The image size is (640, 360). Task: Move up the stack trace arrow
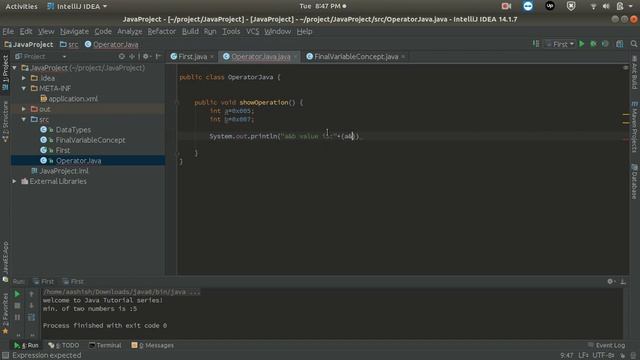click(x=31, y=294)
